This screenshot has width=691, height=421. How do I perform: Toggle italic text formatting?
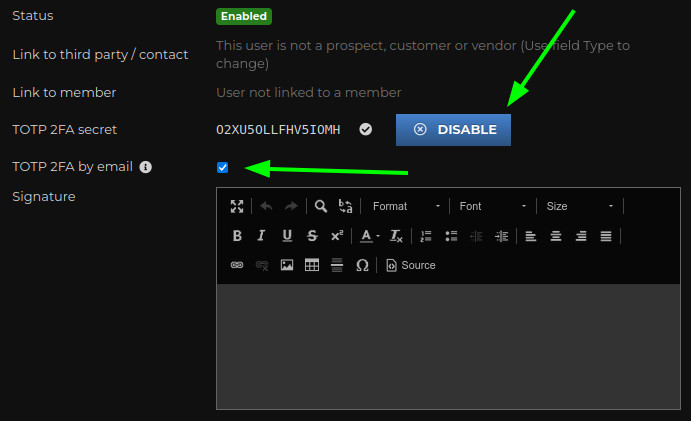click(x=261, y=236)
